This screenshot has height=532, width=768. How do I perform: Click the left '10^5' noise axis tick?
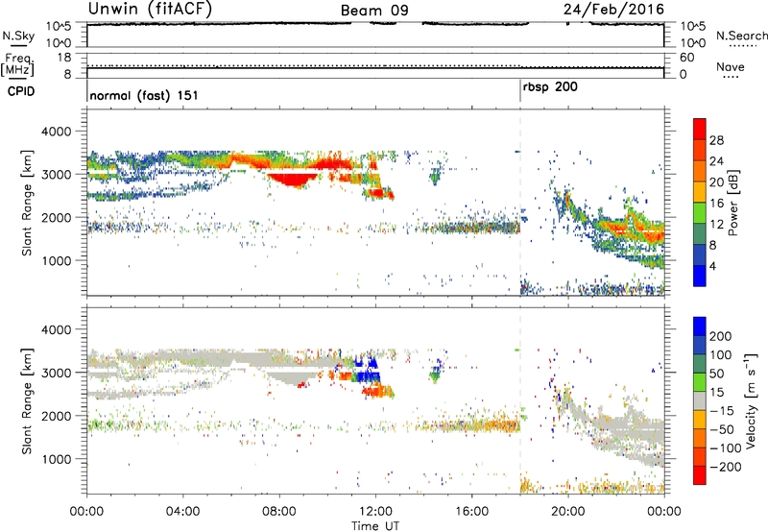click(60, 27)
